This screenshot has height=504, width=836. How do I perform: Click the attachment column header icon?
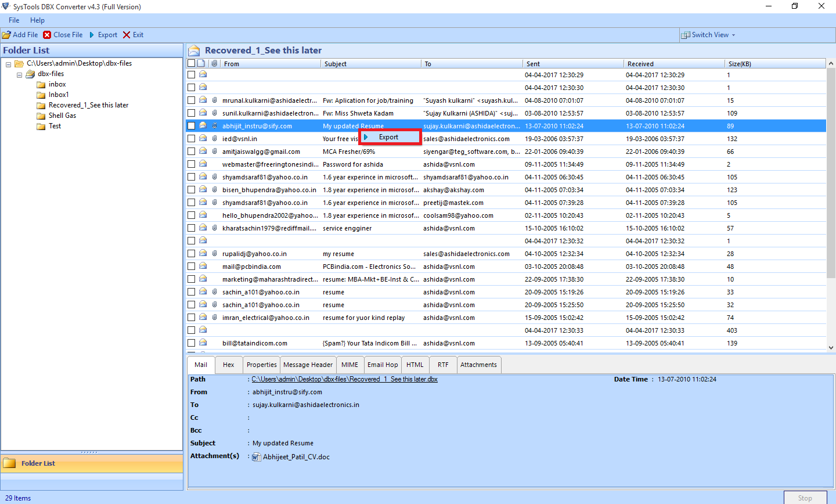[x=214, y=63]
